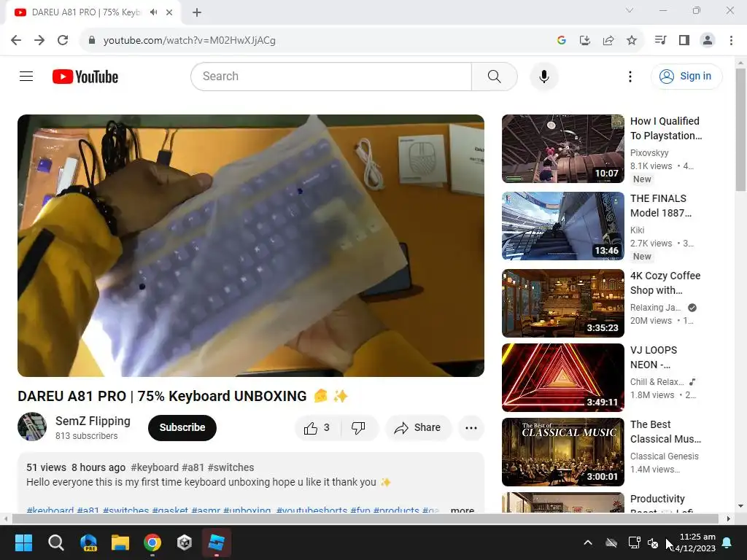Click the video player area

tap(251, 245)
